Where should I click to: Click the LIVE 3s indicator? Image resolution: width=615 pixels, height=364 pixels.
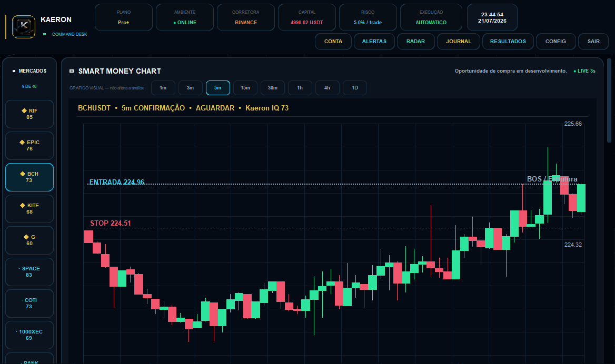(x=584, y=71)
